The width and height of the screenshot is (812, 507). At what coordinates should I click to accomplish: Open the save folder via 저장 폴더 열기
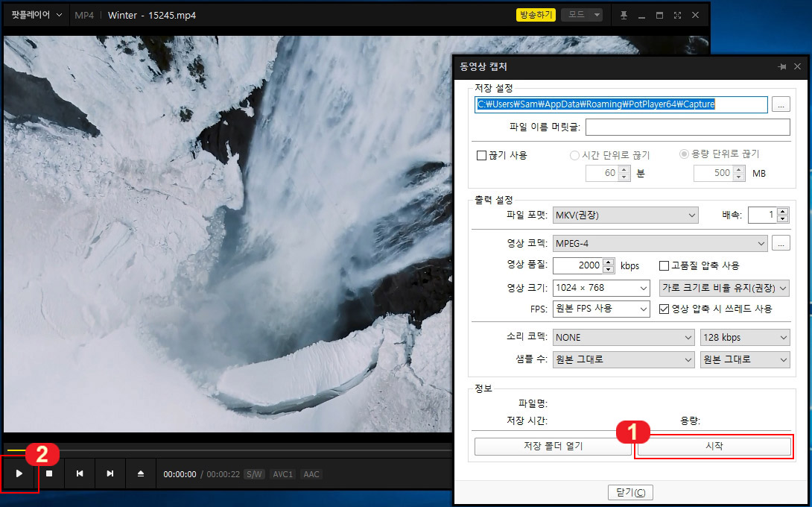coord(553,447)
